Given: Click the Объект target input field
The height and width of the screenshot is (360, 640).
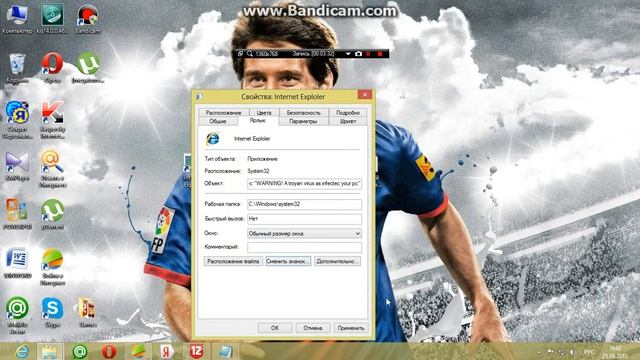Looking at the screenshot, I should tap(304, 184).
